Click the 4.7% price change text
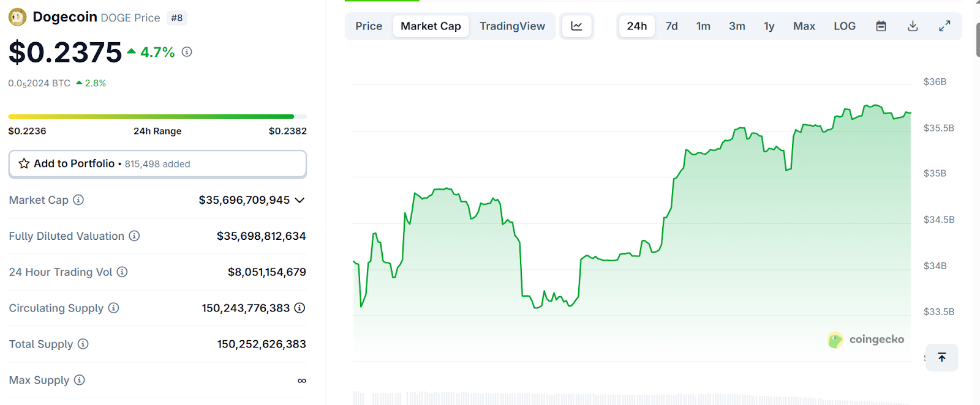 coord(157,53)
